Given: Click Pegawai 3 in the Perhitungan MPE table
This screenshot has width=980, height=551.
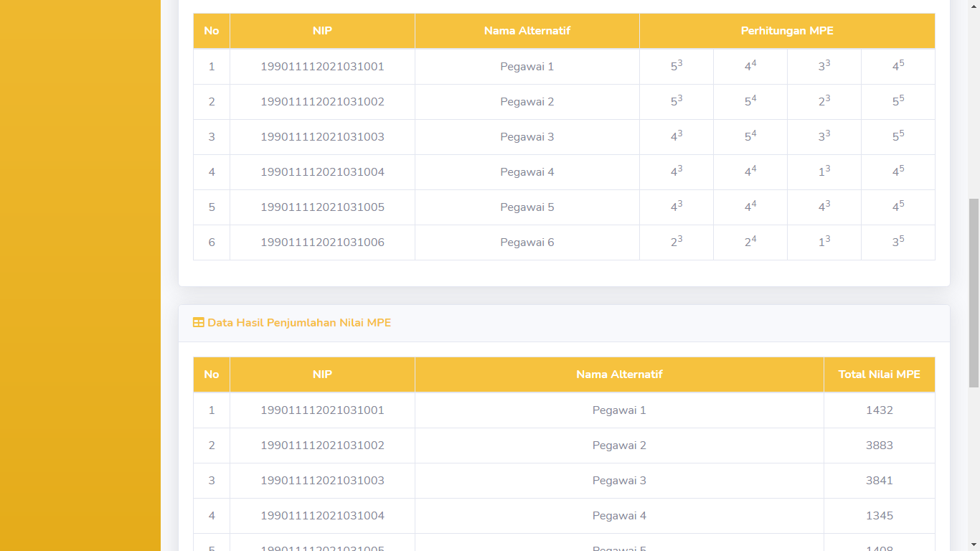Looking at the screenshot, I should click(x=527, y=137).
